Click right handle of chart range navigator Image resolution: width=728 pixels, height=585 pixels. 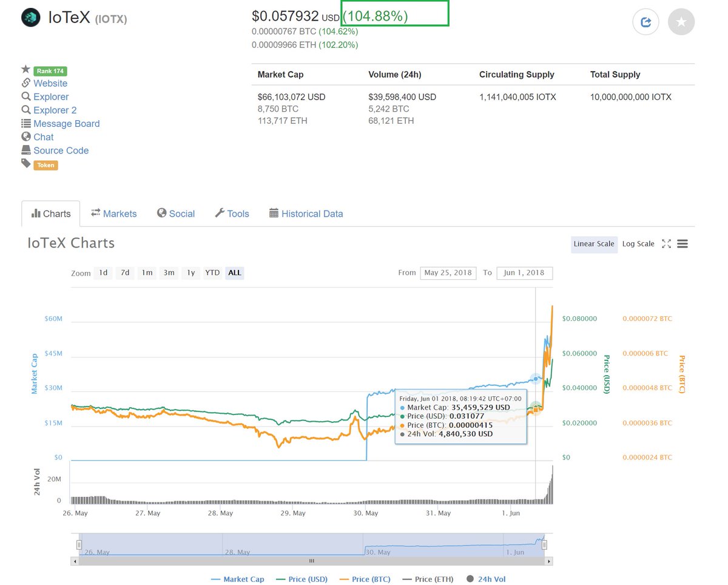point(544,545)
